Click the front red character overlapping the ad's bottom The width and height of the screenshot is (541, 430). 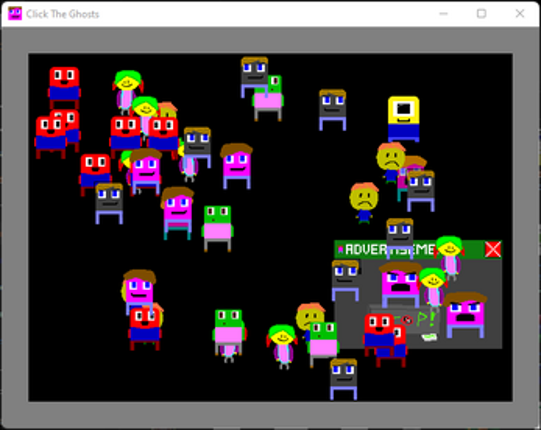379,335
